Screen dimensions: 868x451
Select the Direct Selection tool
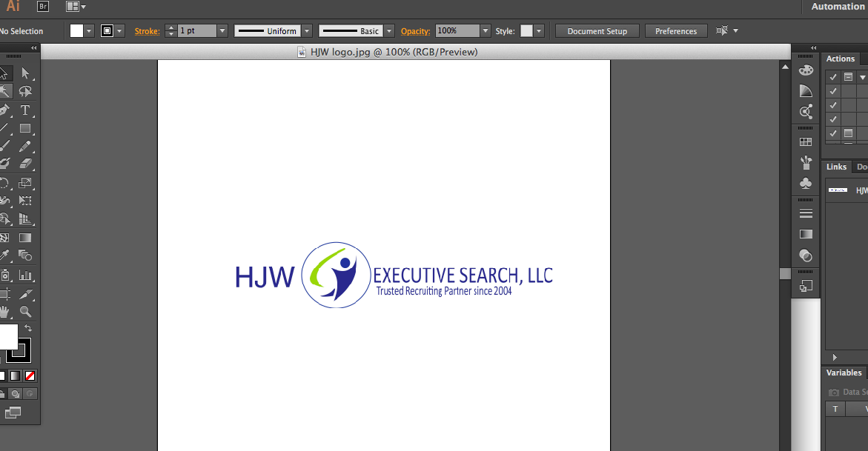tap(24, 73)
